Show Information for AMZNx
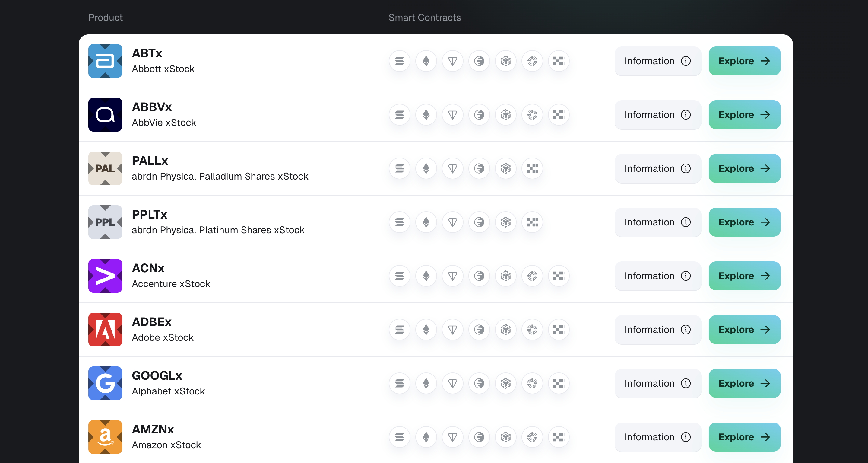Image resolution: width=868 pixels, height=463 pixels. (x=657, y=437)
